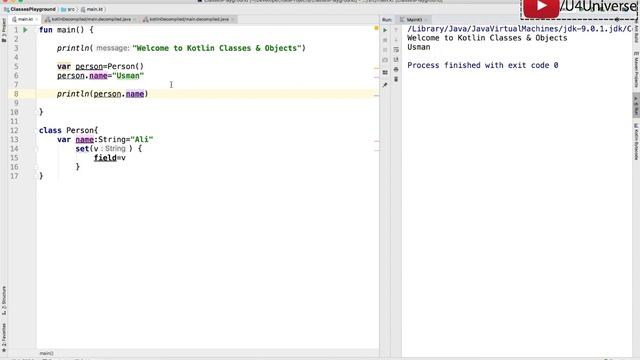Click the src breadcrumb folder
This screenshot has height=360, width=640.
pyautogui.click(x=68, y=9)
